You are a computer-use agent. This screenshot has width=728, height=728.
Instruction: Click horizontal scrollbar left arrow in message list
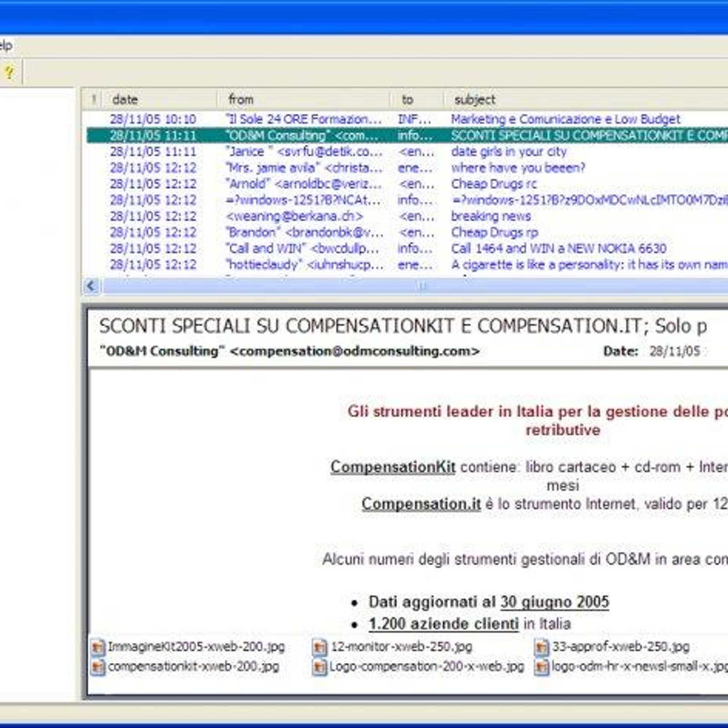(x=91, y=286)
